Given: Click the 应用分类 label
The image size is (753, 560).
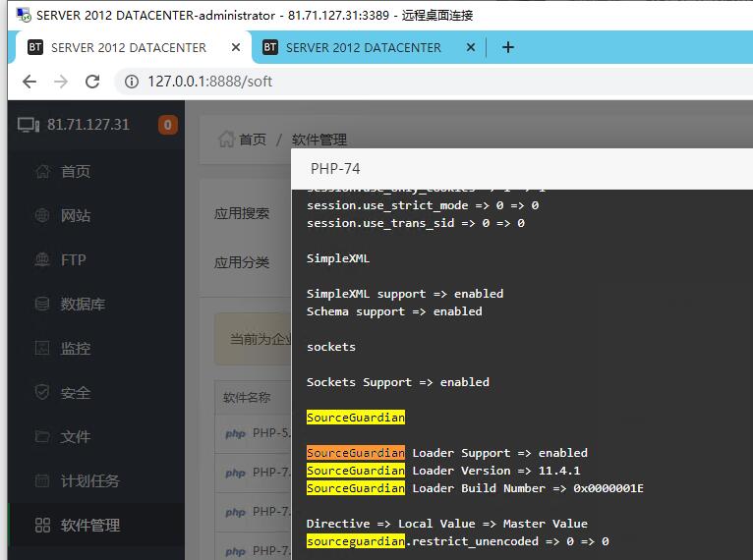Looking at the screenshot, I should click(242, 262).
